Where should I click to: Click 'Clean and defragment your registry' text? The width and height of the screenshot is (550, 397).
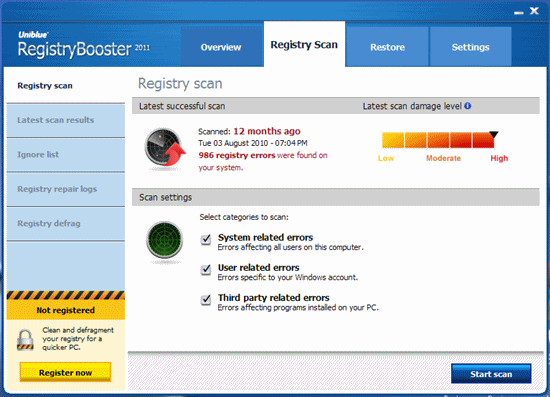(x=78, y=338)
